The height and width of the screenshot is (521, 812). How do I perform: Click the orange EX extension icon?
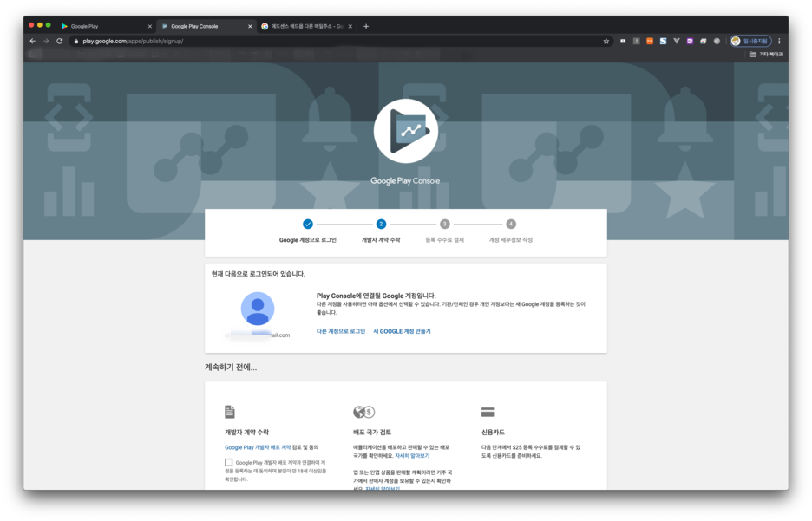(x=650, y=41)
